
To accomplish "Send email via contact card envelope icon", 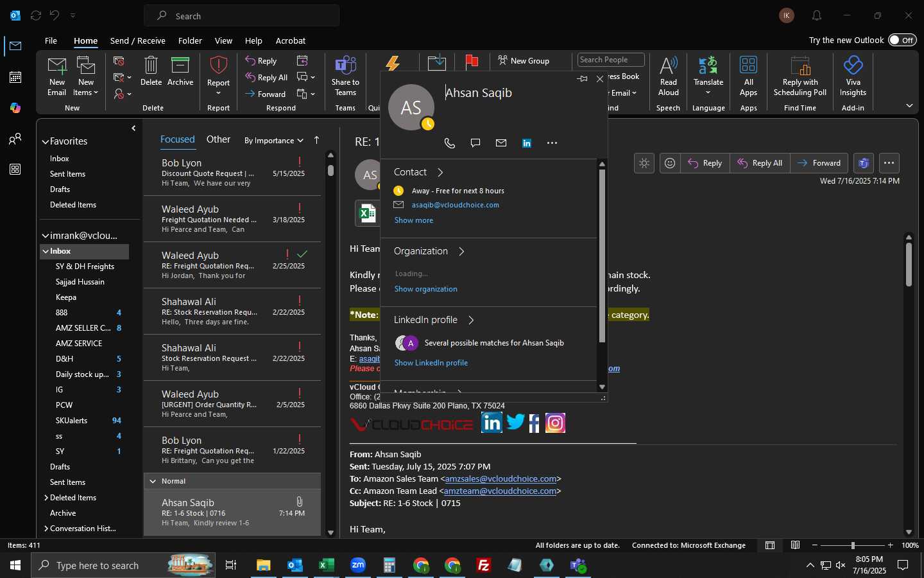I will click(x=501, y=143).
